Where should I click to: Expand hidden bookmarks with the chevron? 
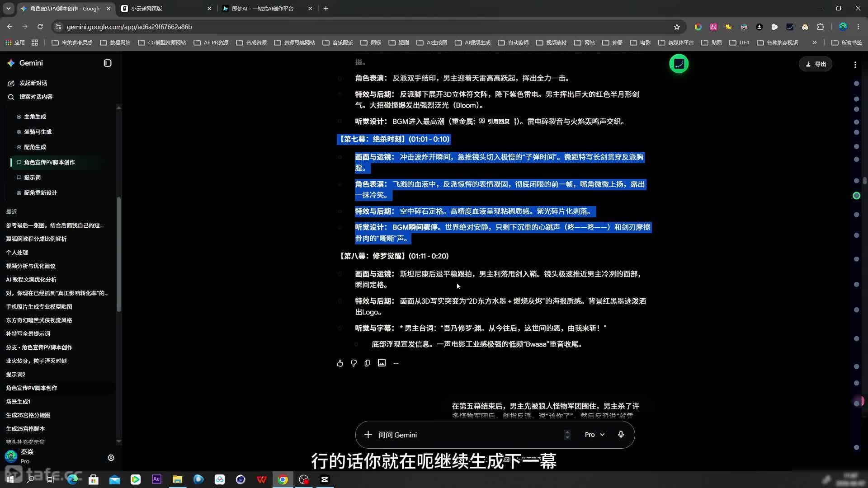[815, 42]
